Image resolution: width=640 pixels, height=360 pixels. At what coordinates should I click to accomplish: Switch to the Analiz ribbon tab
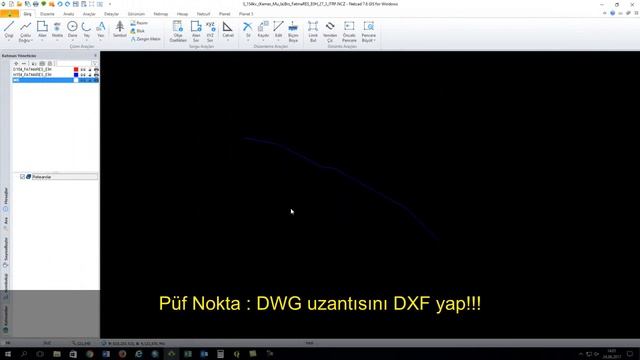click(69, 14)
